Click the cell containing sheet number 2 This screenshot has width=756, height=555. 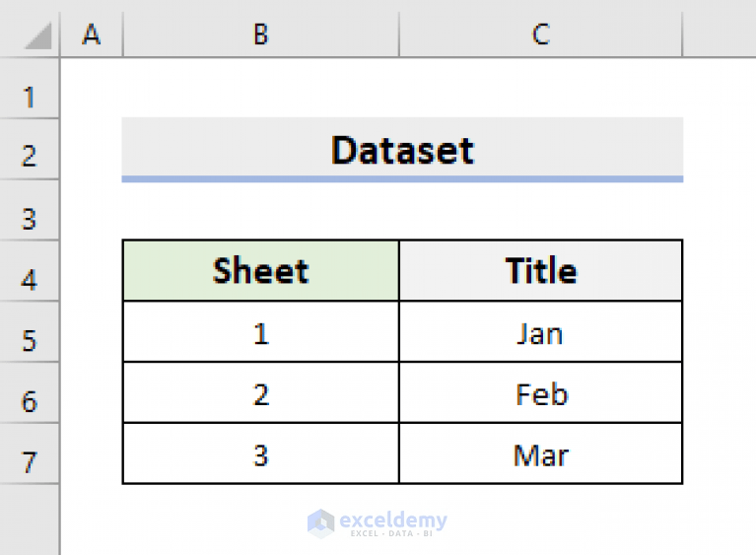pos(260,394)
